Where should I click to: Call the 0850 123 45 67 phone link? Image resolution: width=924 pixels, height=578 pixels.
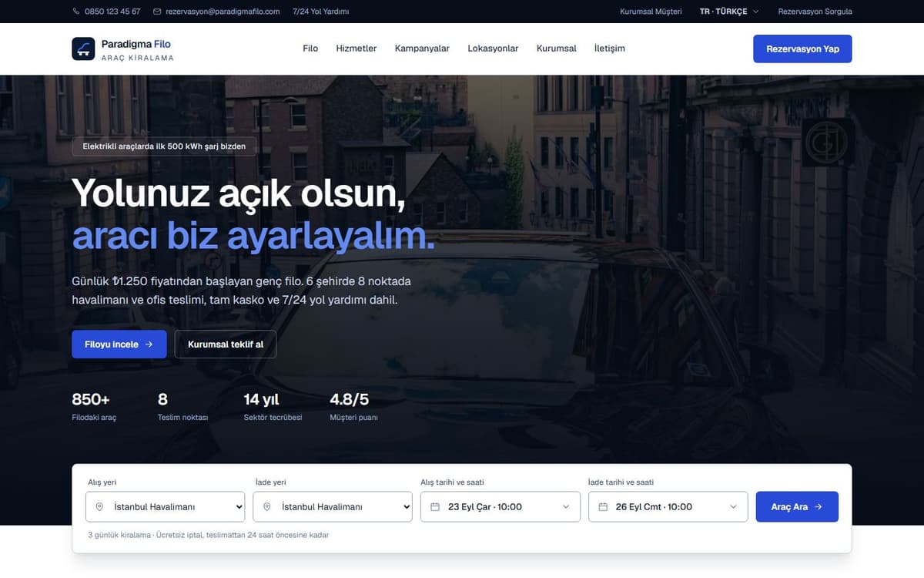tap(106, 12)
